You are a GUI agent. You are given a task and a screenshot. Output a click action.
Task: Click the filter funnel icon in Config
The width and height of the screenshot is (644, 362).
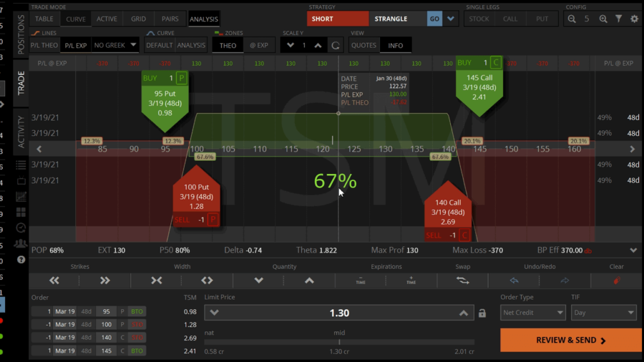pyautogui.click(x=619, y=19)
